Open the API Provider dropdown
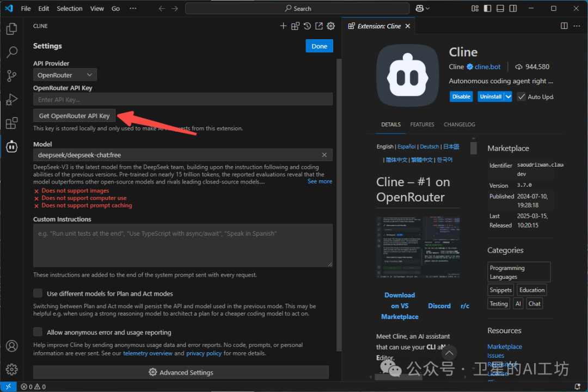The height and width of the screenshot is (392, 588). click(65, 75)
